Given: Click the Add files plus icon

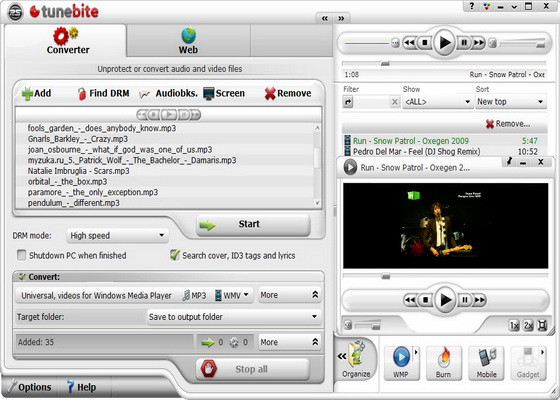Looking at the screenshot, I should coord(28,94).
